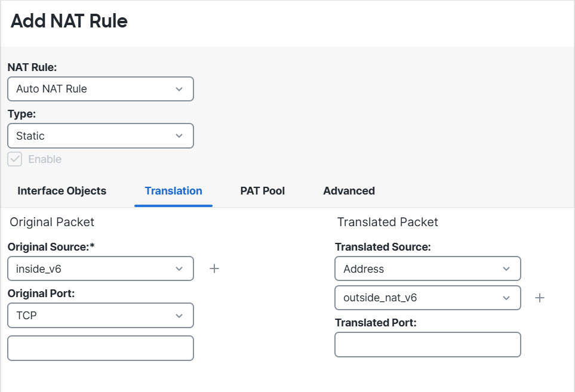Image resolution: width=575 pixels, height=392 pixels.
Task: Click the plus icon beside Original Source
Action: [x=214, y=268]
